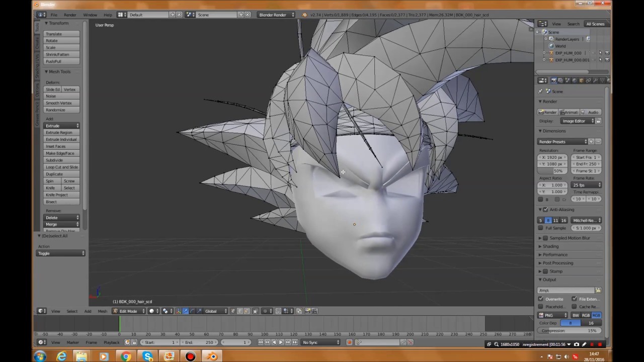Open World properties tab icon
The image size is (644, 362).
click(x=575, y=80)
